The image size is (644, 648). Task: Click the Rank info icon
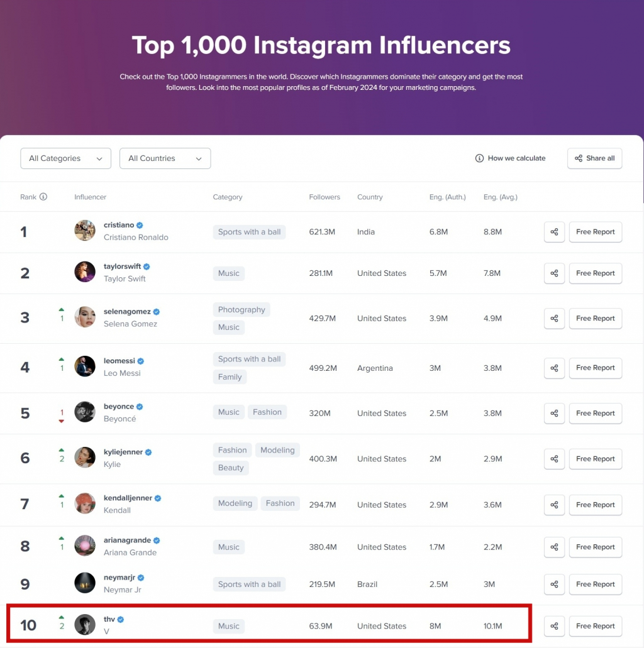tap(43, 197)
